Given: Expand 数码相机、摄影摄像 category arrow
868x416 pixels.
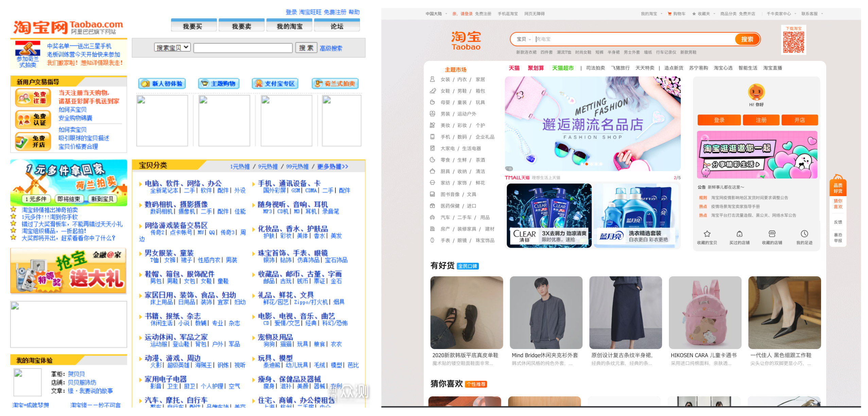Looking at the screenshot, I should click(x=140, y=205).
